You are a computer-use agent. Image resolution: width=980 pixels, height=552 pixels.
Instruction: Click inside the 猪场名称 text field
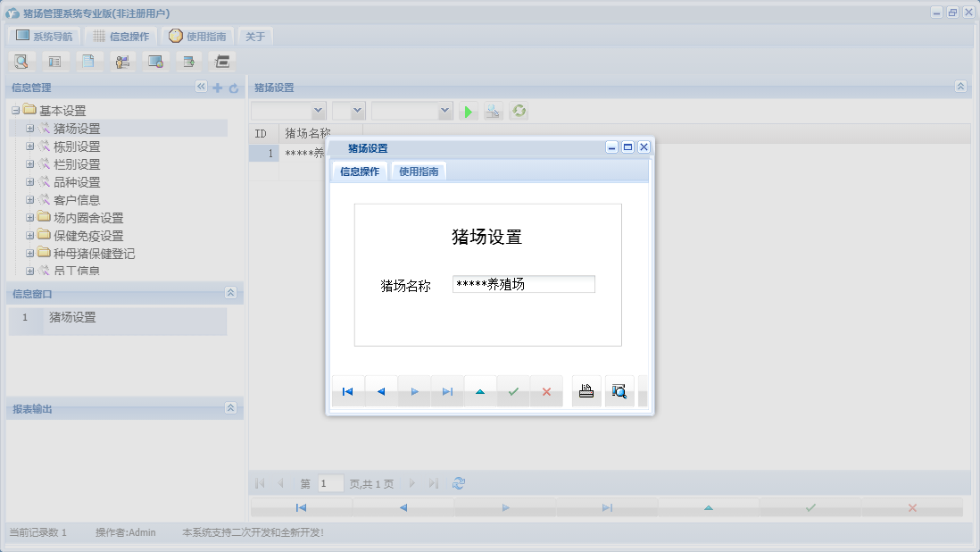click(x=523, y=283)
